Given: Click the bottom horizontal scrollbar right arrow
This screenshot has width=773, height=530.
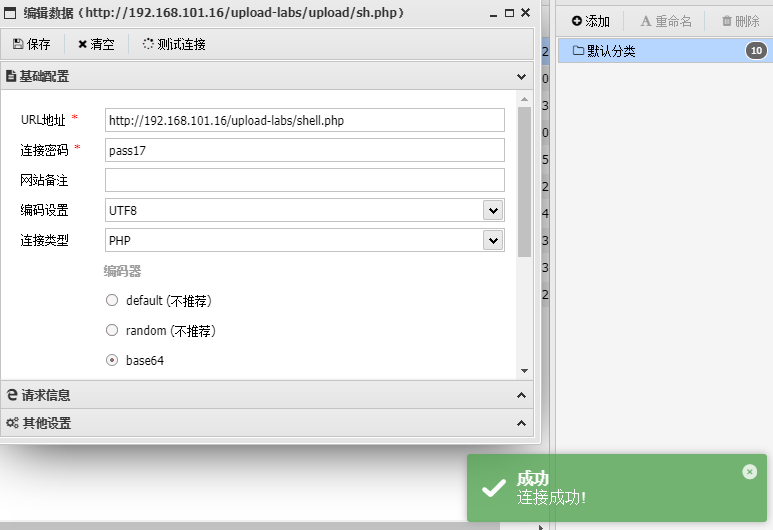Looking at the screenshot, I should (541, 527).
